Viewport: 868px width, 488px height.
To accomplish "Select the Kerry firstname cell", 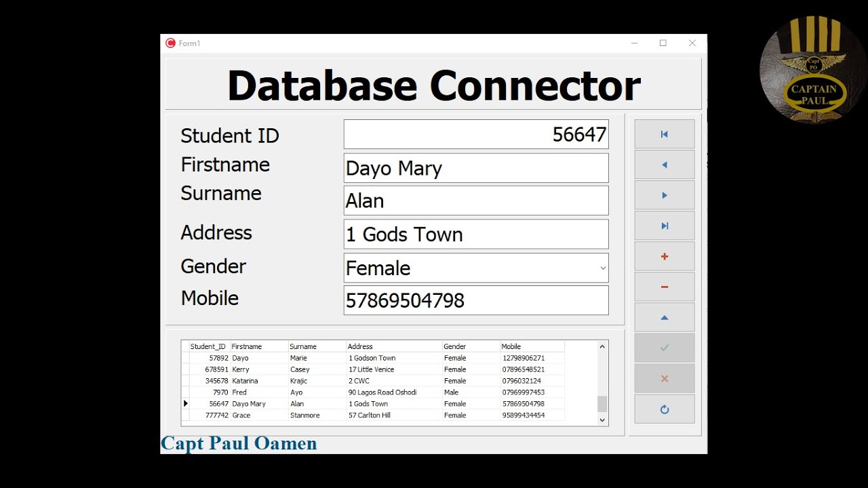I will coord(259,369).
